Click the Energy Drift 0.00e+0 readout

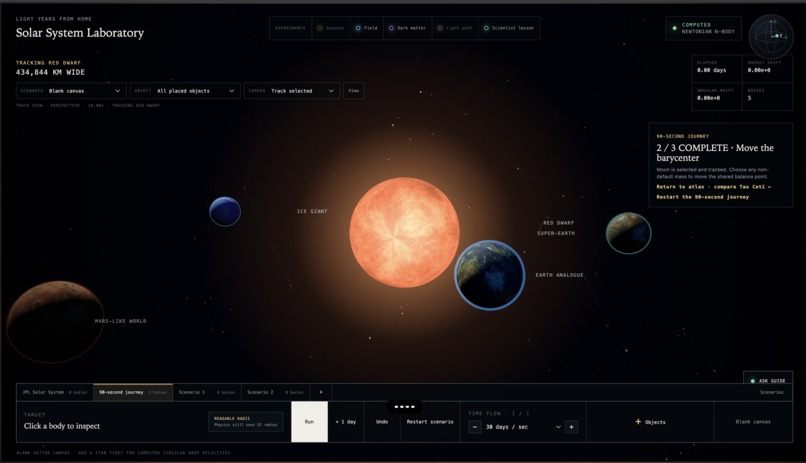[x=767, y=68]
